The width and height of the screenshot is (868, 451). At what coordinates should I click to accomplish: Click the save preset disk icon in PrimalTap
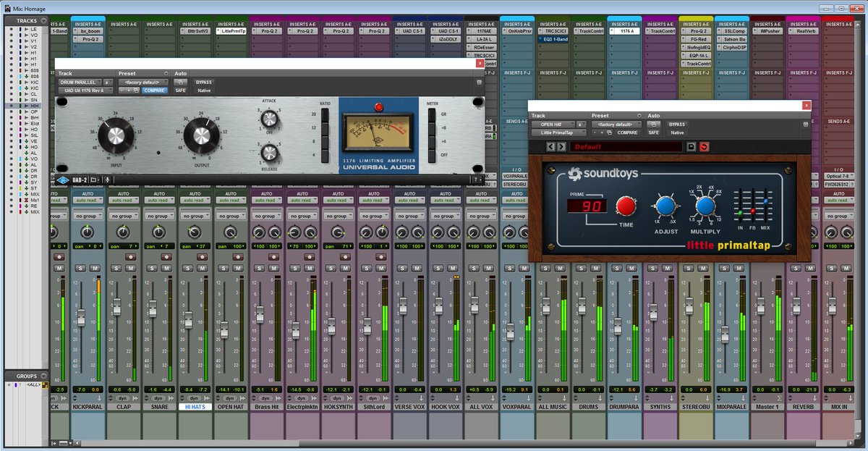tap(691, 147)
